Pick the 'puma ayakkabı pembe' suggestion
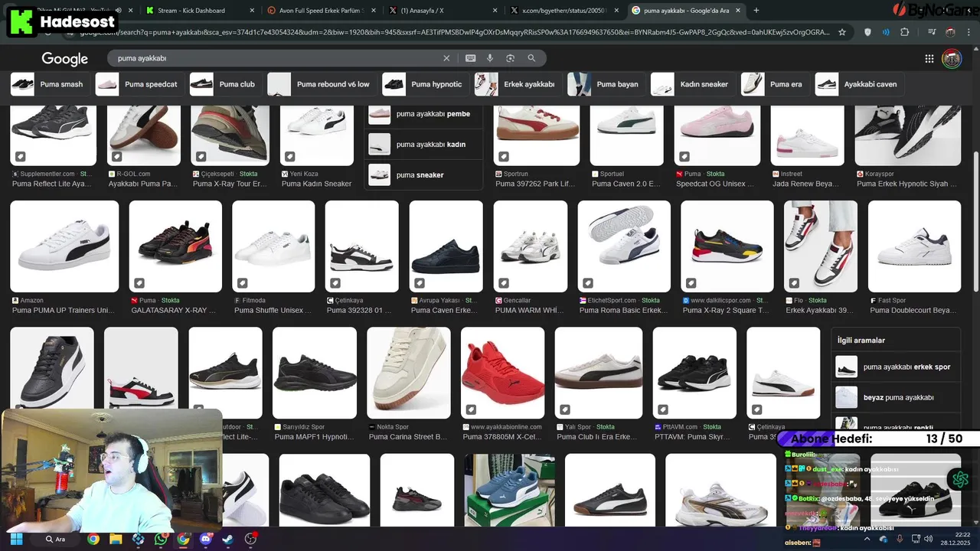980x551 pixels. point(423,114)
